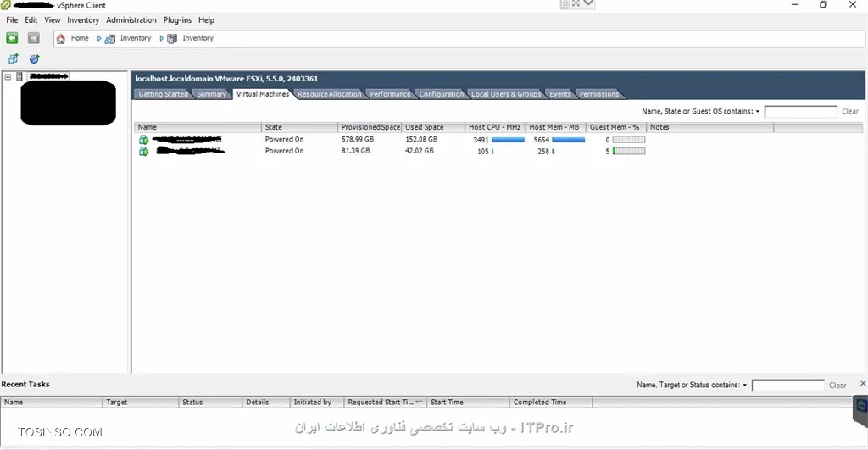Click the vSphere Client title bar icon
The width and height of the screenshot is (868, 450).
pos(6,5)
